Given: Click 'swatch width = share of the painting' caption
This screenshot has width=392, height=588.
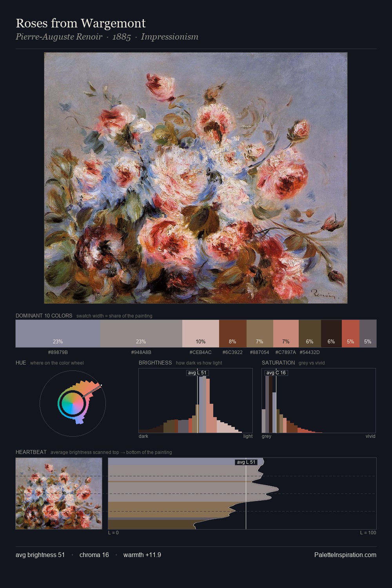Looking at the screenshot, I should coord(114,316).
